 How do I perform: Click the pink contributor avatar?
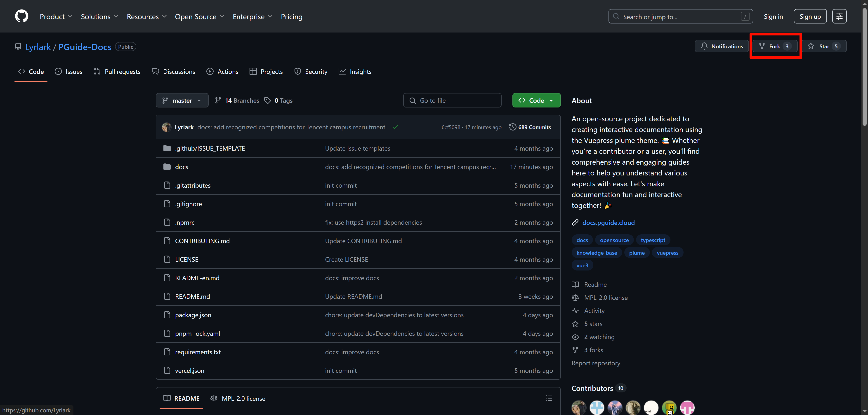(x=687, y=408)
